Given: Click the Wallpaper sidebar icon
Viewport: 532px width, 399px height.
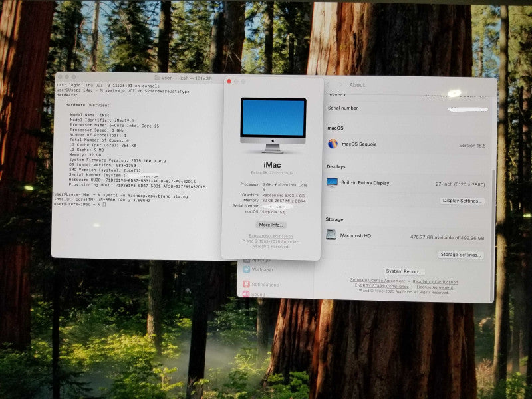Looking at the screenshot, I should tap(246, 269).
